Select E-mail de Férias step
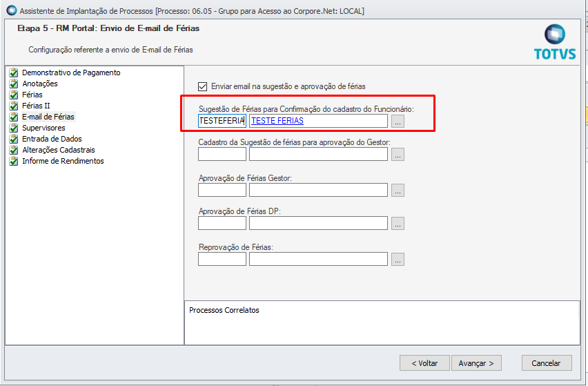 pyautogui.click(x=48, y=117)
